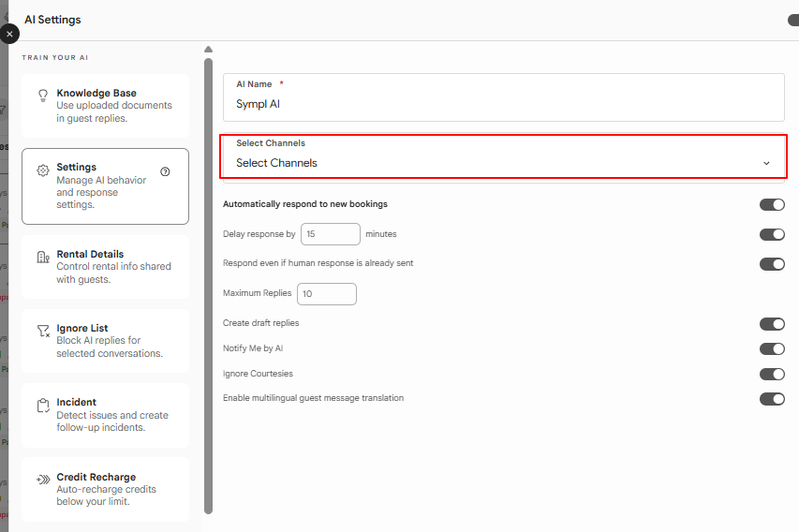
Task: Close the AI Settings panel
Action: (9, 34)
